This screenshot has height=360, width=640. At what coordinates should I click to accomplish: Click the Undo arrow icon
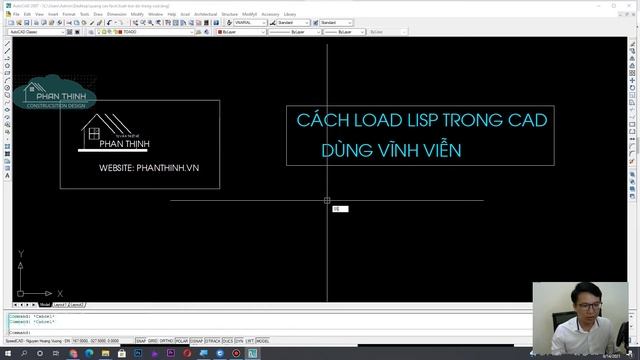click(x=109, y=23)
